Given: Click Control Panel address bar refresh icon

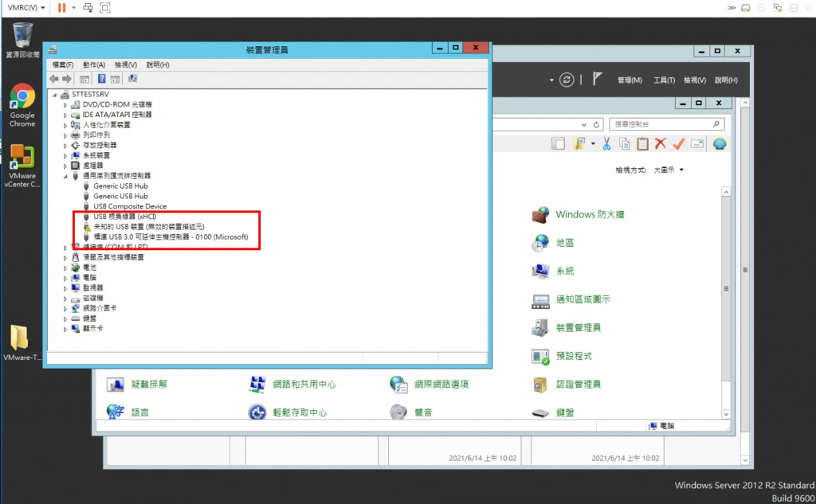Looking at the screenshot, I should tap(596, 125).
